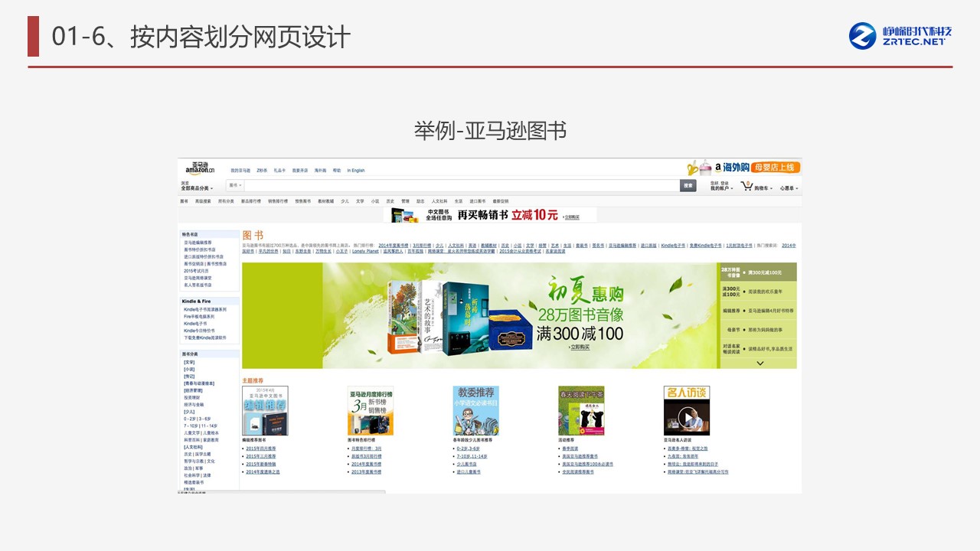The image size is (980, 551).
Task: Click 立即购买 link on the green banner
Action: [x=580, y=347]
